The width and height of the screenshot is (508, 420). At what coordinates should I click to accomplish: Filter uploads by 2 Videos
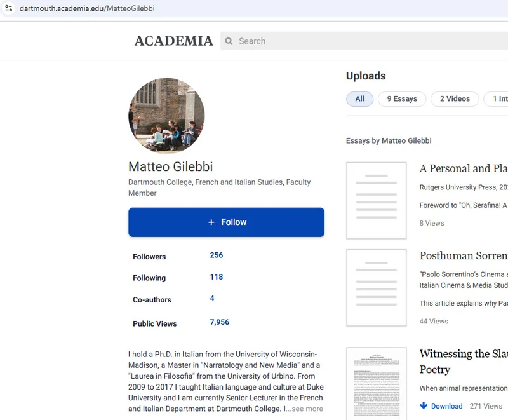click(455, 99)
